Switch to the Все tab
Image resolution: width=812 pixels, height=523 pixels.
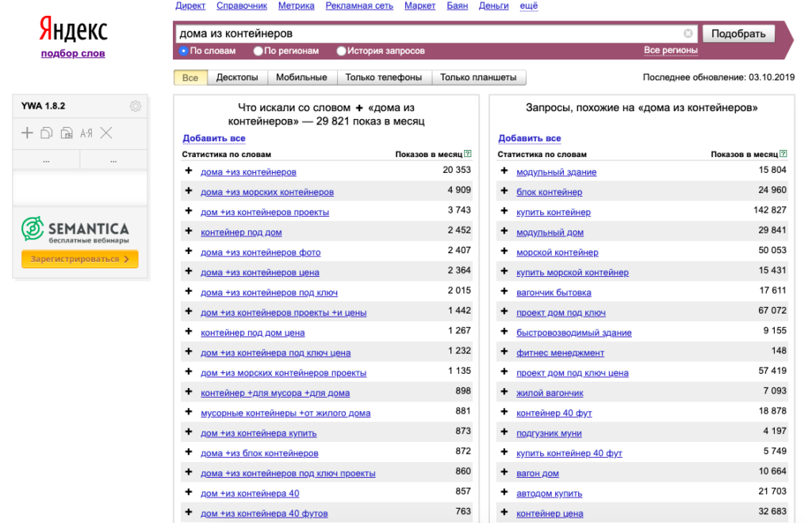(190, 77)
